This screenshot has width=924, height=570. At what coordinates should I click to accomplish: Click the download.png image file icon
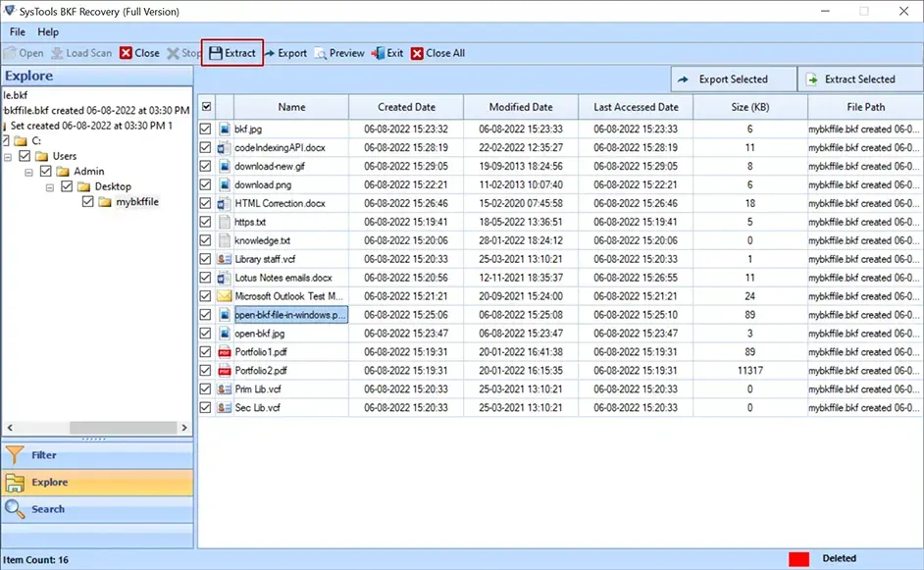click(225, 184)
